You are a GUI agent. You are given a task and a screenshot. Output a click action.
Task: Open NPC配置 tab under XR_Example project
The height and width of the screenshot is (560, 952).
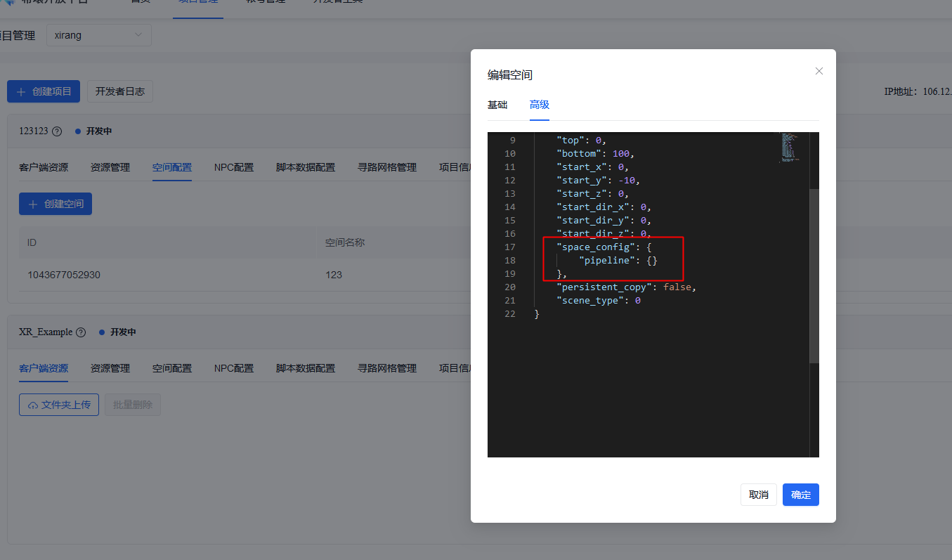[x=234, y=368]
